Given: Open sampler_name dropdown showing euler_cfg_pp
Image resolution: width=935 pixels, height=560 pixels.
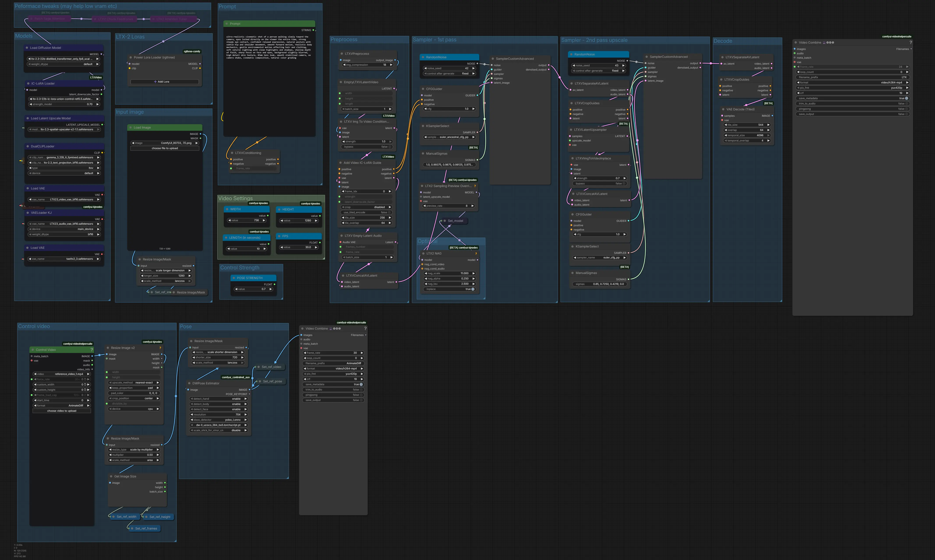Looking at the screenshot, I should tap(599, 258).
